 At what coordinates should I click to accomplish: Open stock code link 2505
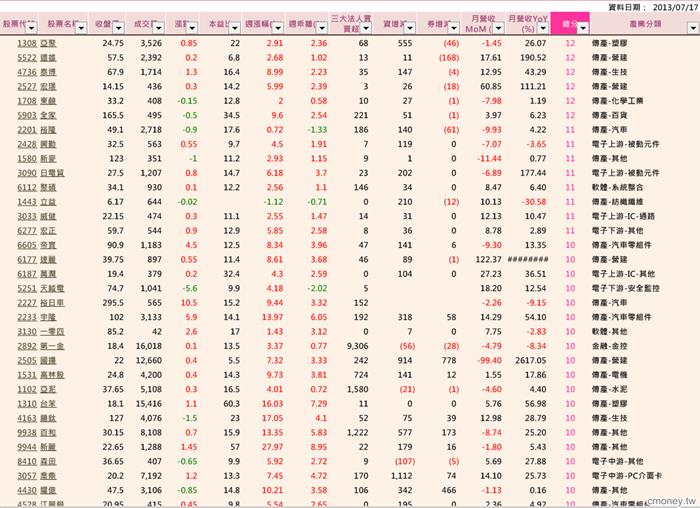click(27, 361)
